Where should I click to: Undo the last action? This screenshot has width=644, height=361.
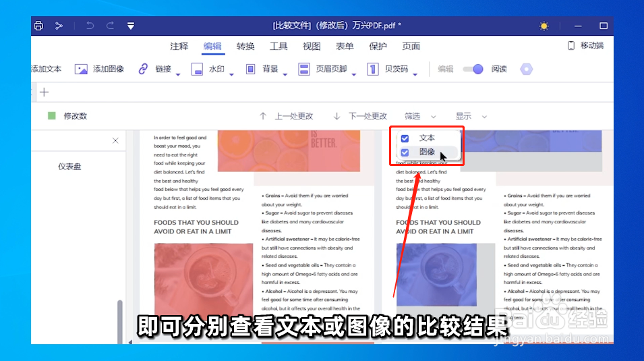pyautogui.click(x=90, y=26)
